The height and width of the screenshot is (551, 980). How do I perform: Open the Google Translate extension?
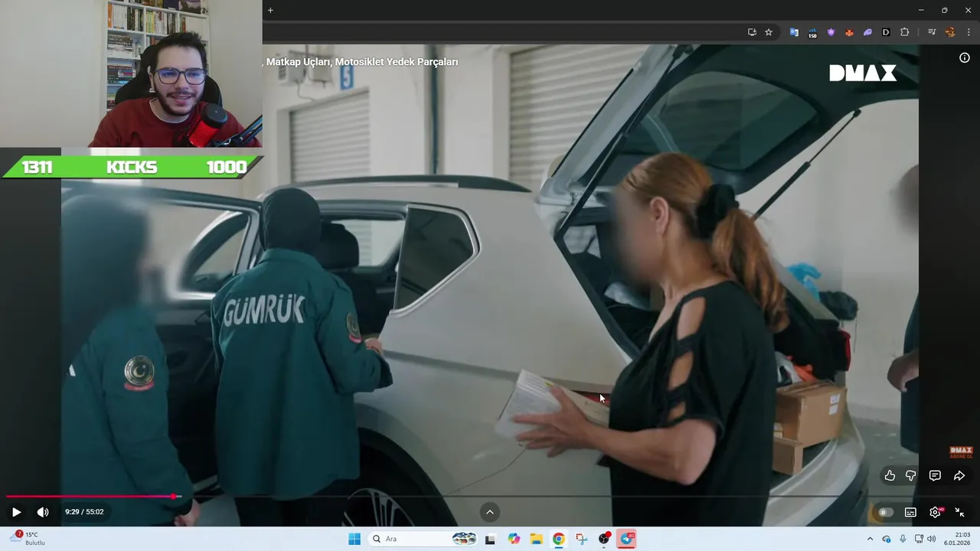point(794,32)
